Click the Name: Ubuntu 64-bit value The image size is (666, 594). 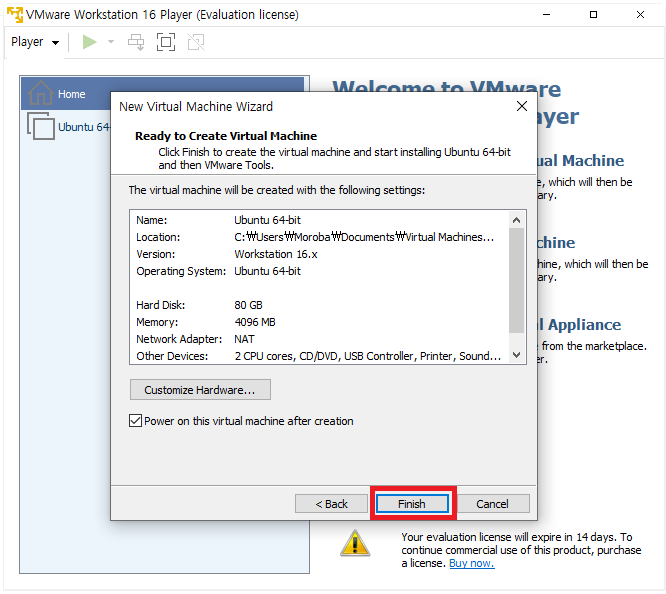click(267, 220)
